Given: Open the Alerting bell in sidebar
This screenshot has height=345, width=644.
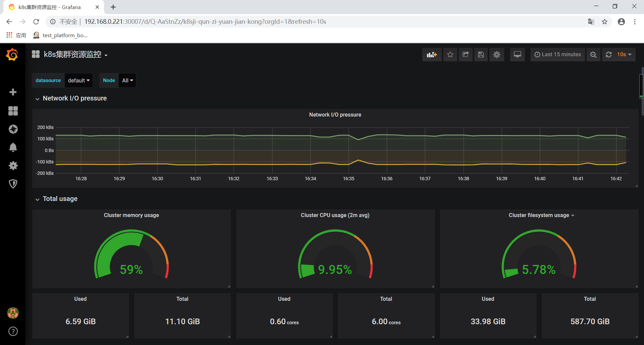Looking at the screenshot, I should tap(13, 147).
